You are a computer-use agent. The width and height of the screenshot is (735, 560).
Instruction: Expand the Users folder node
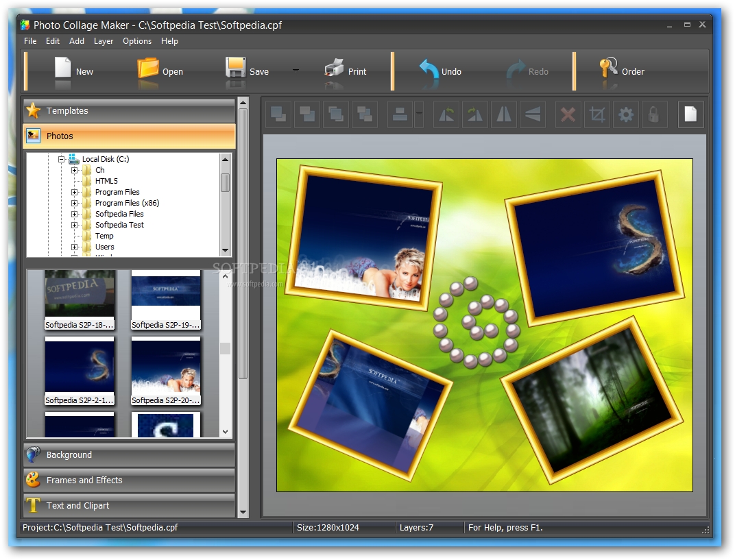(74, 247)
